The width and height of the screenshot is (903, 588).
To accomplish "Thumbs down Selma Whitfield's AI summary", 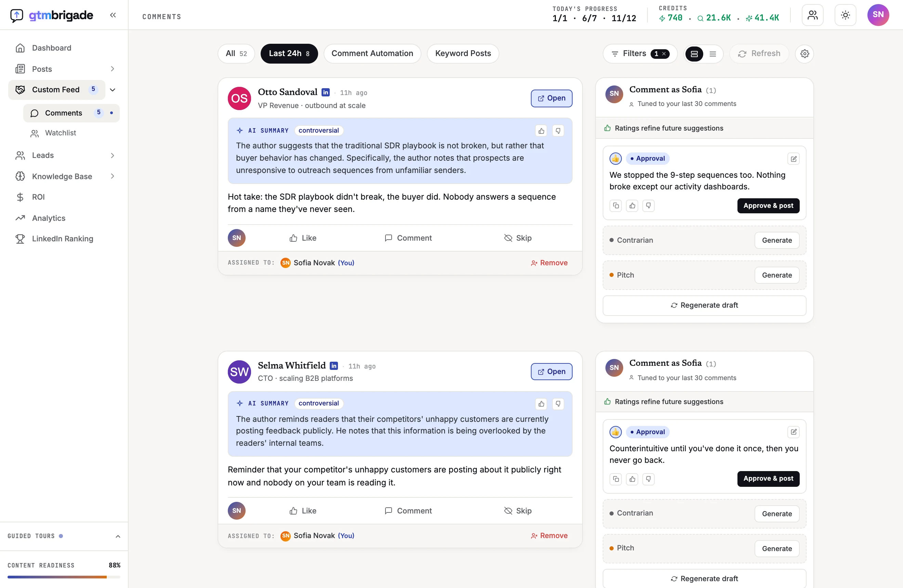I will [558, 404].
